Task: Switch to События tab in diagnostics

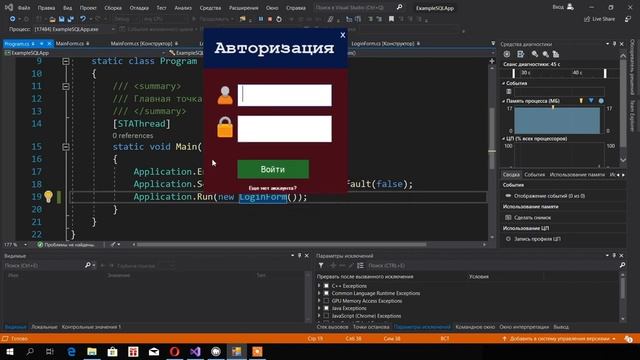Action: pos(534,175)
